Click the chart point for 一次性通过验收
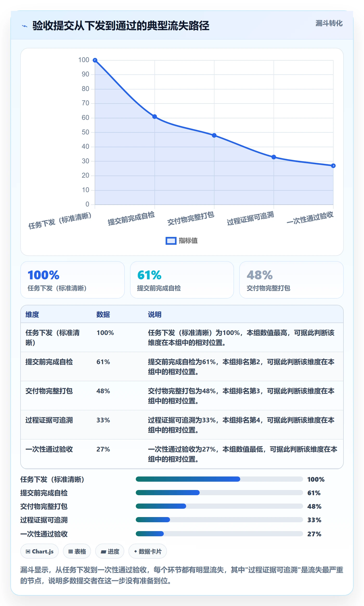 [x=333, y=166]
